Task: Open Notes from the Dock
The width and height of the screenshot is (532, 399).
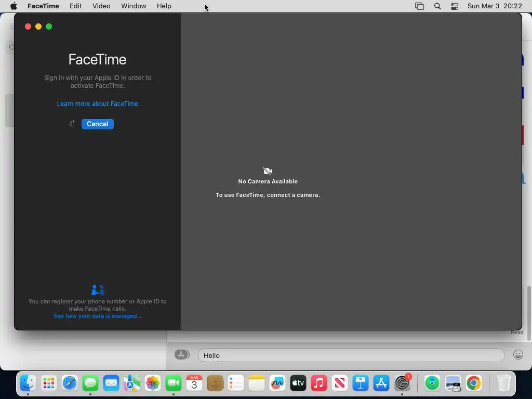Action: click(257, 383)
